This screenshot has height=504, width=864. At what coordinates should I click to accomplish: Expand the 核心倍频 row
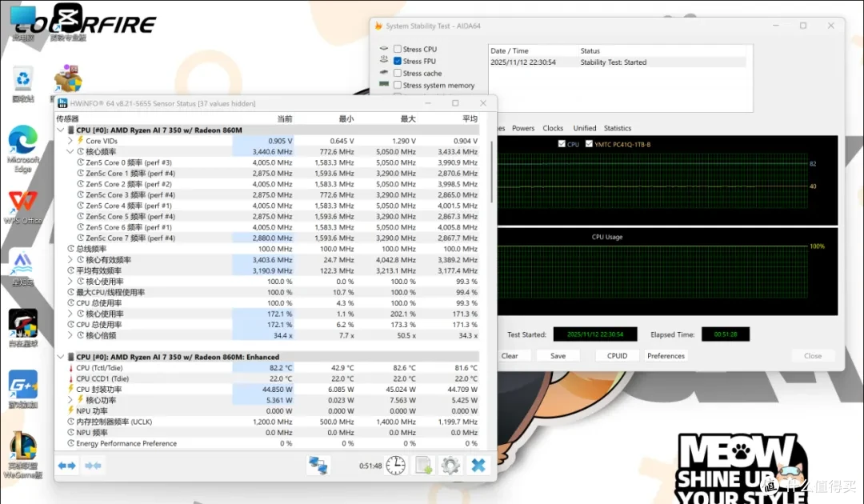70,335
